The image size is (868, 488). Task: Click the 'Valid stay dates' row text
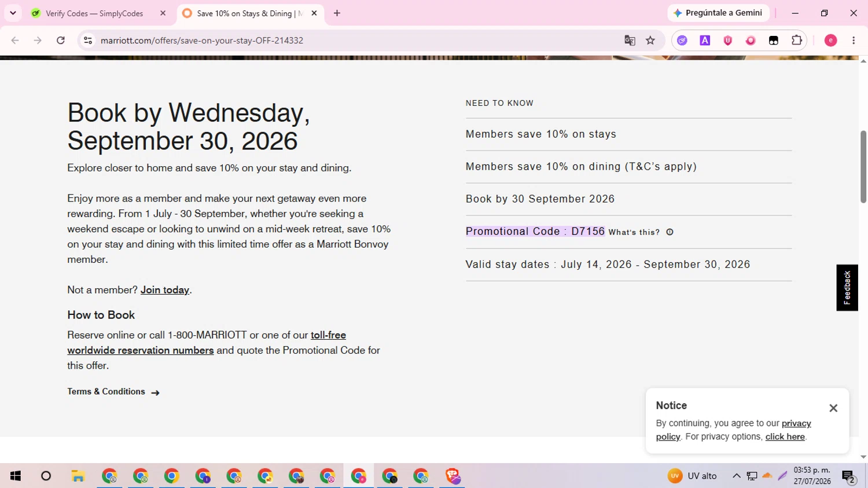coord(608,265)
